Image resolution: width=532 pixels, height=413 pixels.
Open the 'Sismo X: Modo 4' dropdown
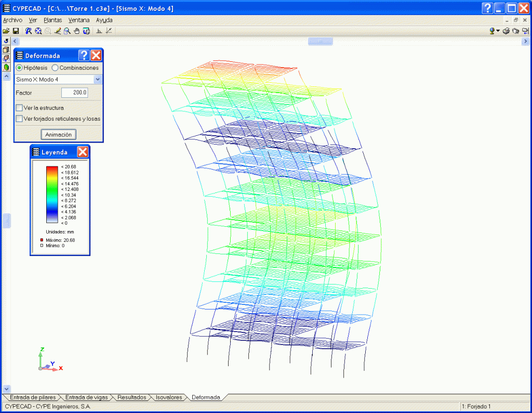click(97, 80)
